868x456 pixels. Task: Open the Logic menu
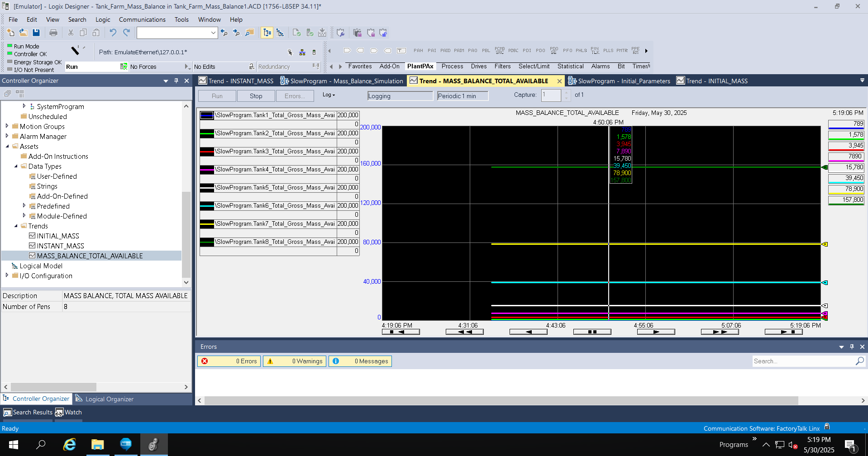(103, 19)
